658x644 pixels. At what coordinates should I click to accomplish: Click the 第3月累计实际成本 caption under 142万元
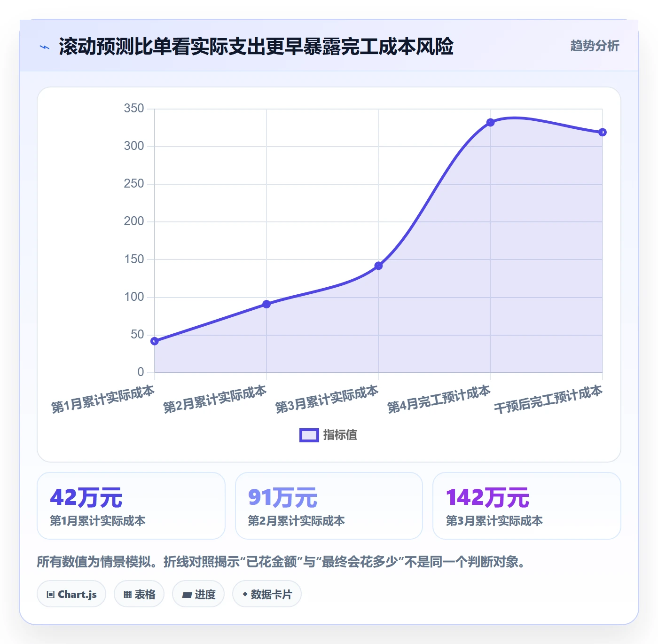click(x=494, y=521)
